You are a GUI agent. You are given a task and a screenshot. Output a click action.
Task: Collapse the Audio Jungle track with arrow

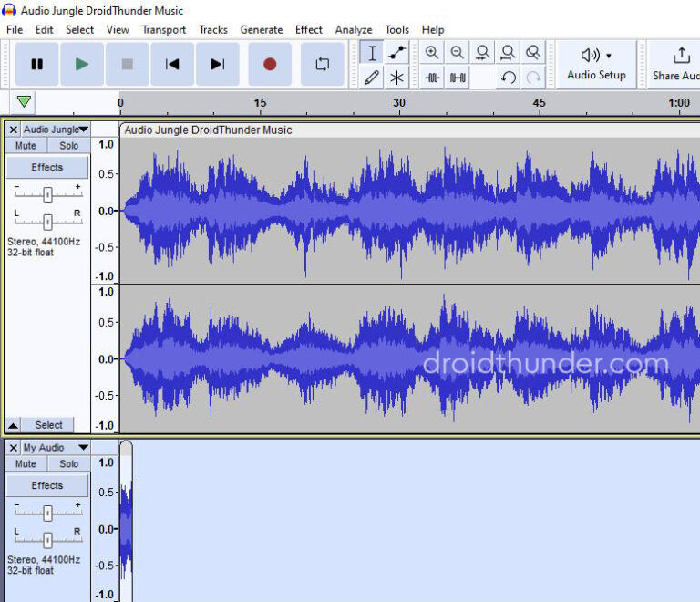(14, 425)
